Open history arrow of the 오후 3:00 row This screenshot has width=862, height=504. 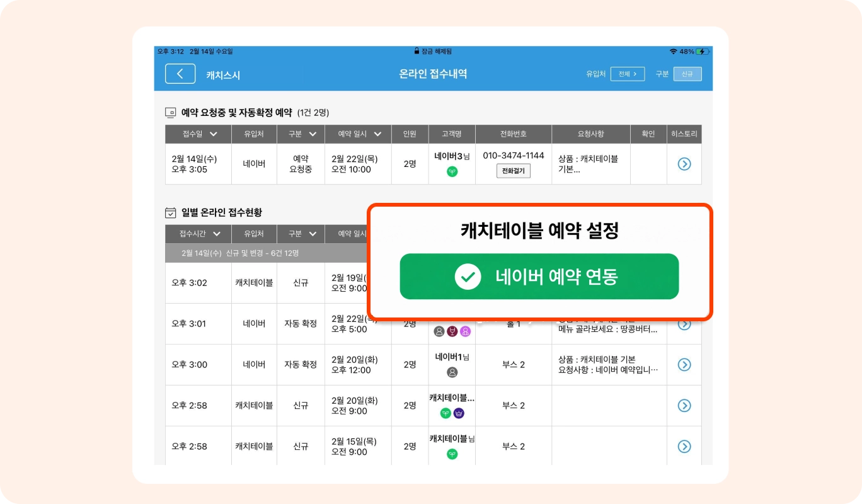[684, 365]
